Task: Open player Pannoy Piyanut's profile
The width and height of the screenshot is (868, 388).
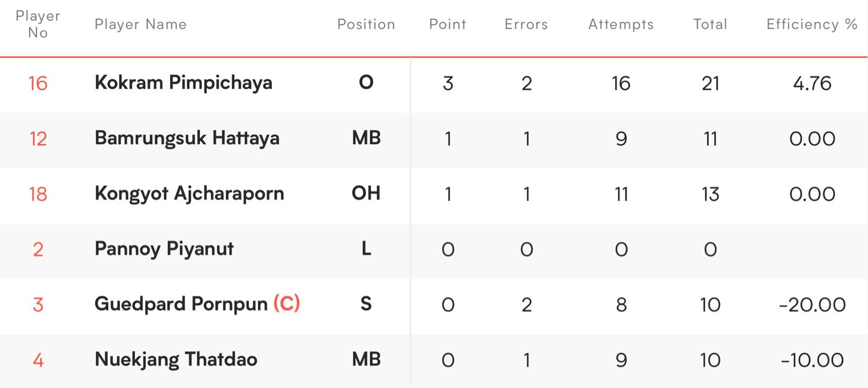Action: click(164, 249)
